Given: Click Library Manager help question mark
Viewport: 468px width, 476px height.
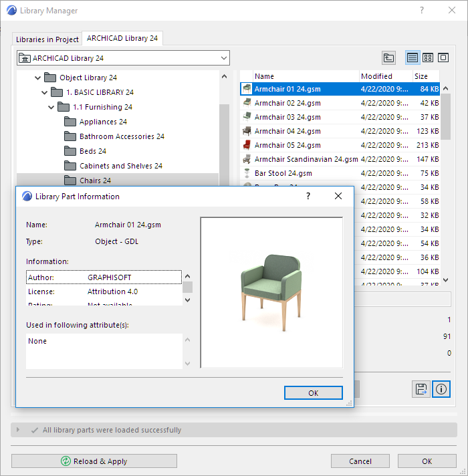Looking at the screenshot, I should pyautogui.click(x=422, y=10).
